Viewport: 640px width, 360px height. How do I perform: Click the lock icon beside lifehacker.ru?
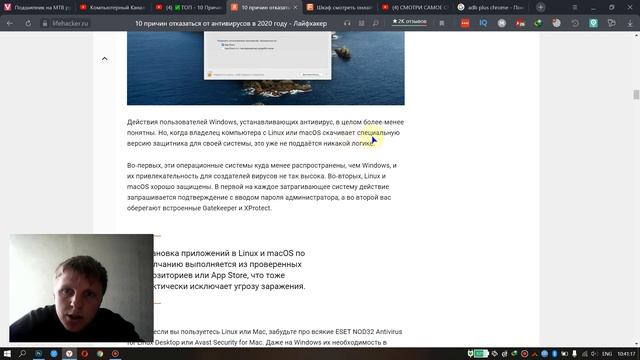pyautogui.click(x=45, y=24)
